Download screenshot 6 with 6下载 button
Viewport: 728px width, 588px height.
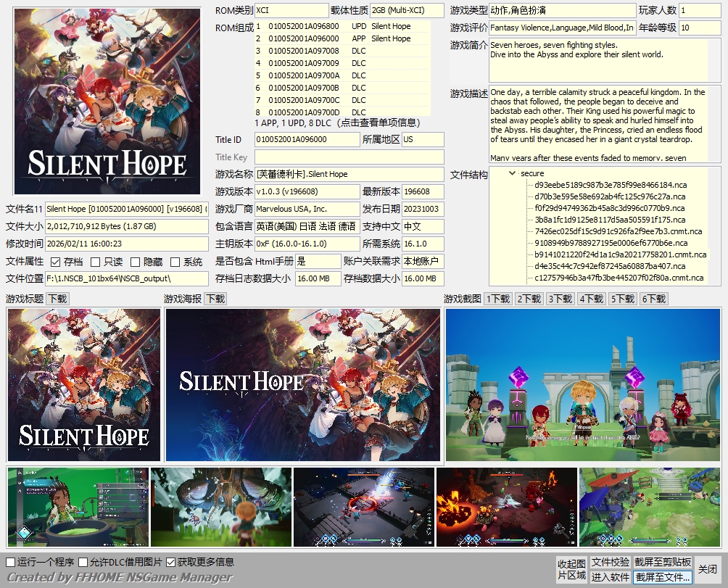coord(654,299)
